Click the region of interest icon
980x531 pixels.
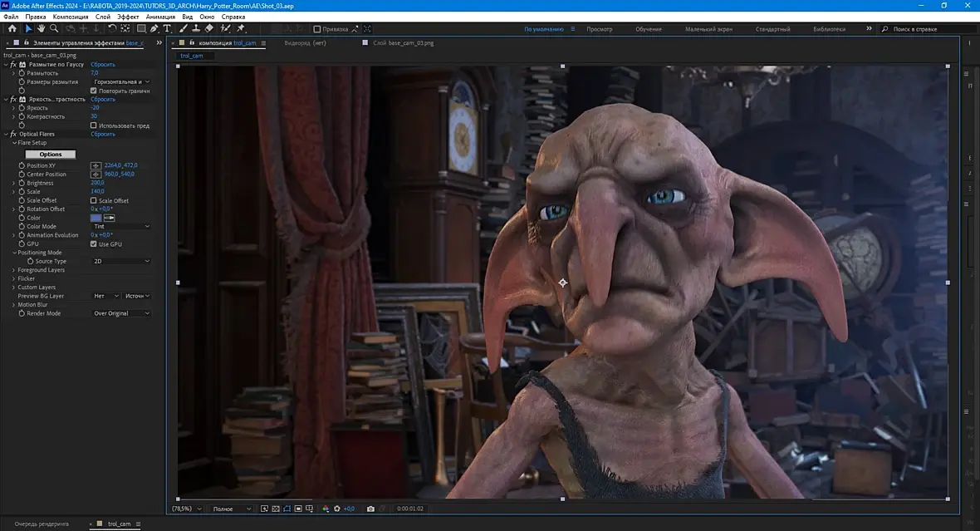pos(298,509)
